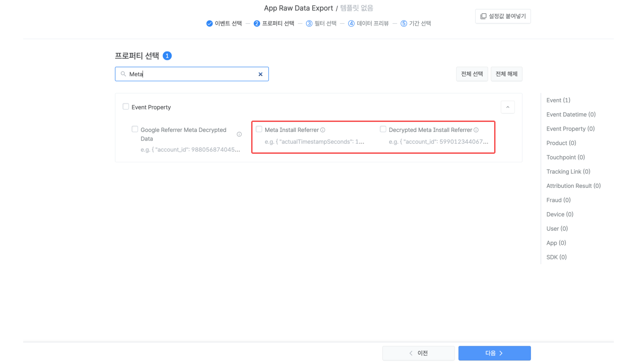Open info icon for Google Referrer Meta Decrypted Data

click(239, 134)
